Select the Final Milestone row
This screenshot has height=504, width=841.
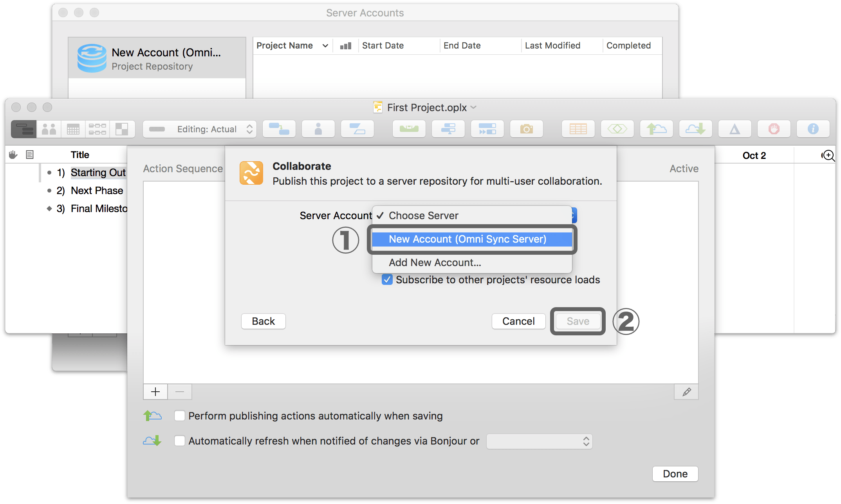(x=99, y=209)
